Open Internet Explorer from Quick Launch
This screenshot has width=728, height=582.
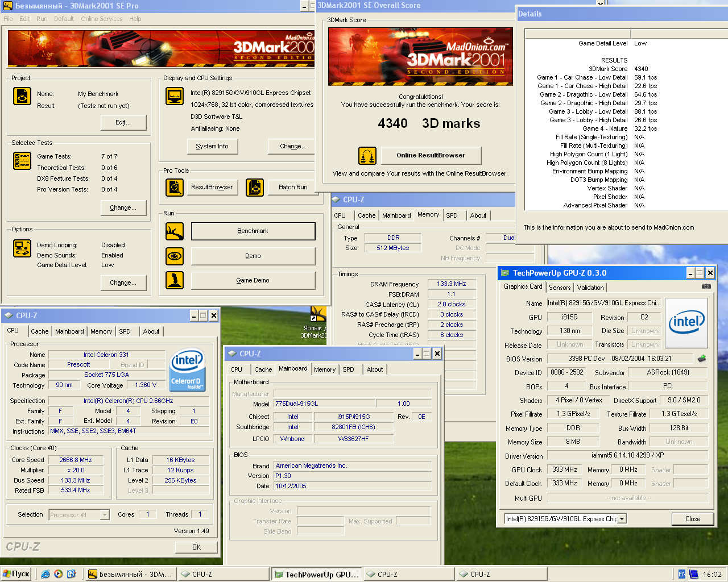(45, 574)
